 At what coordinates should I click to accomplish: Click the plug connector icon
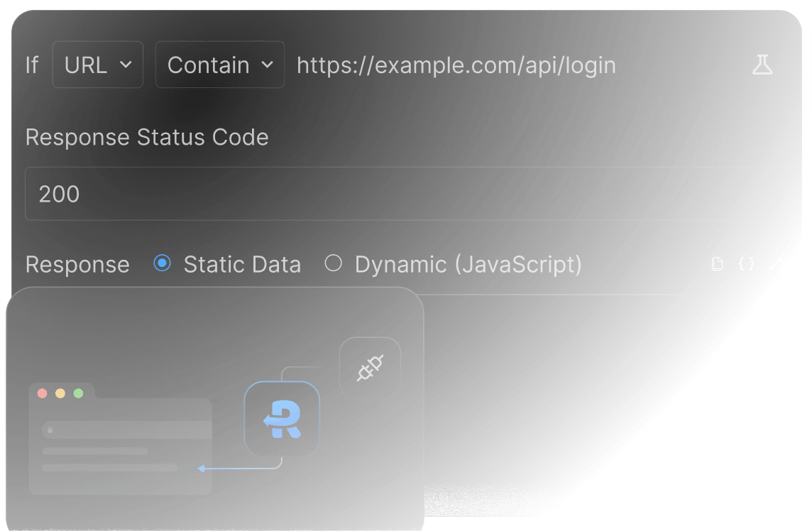[x=370, y=368]
